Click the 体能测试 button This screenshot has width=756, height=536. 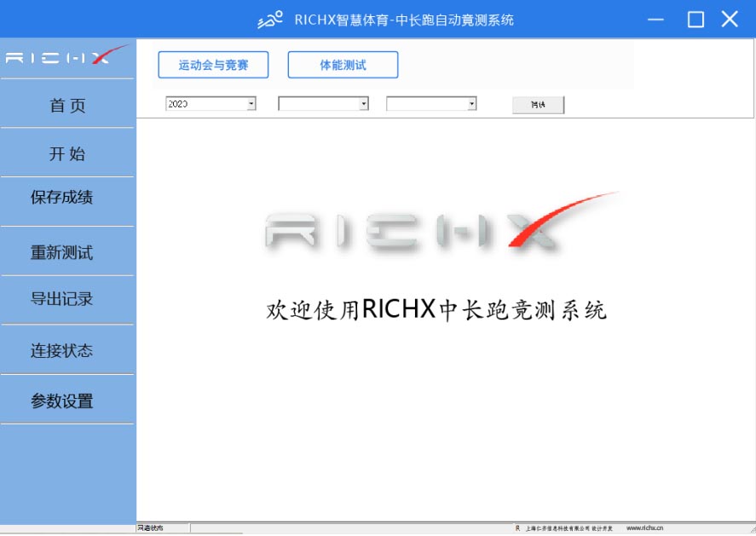pyautogui.click(x=343, y=65)
